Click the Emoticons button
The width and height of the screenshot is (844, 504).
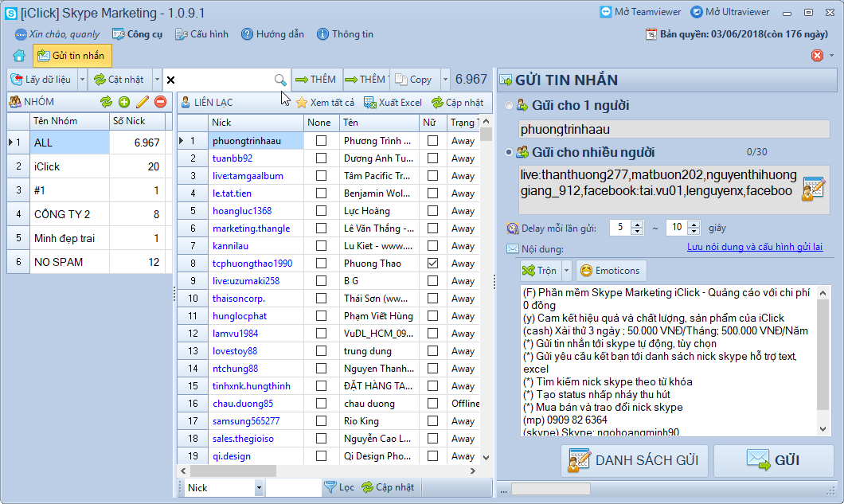pyautogui.click(x=611, y=270)
